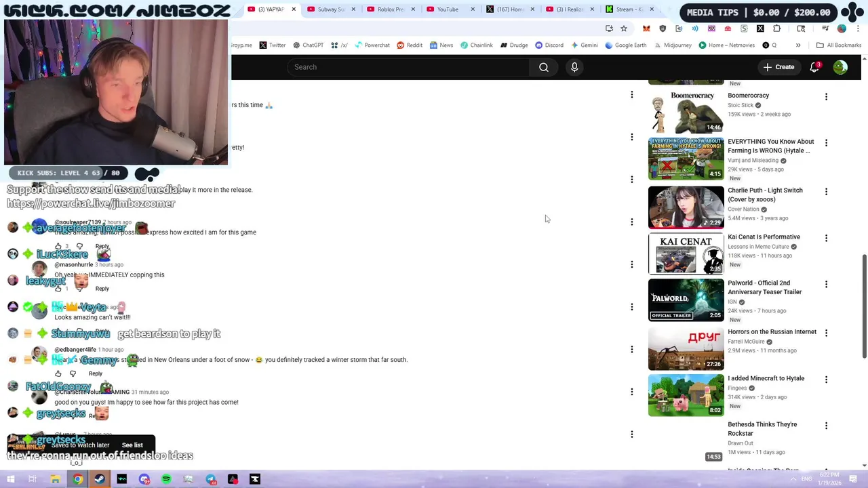Open the Twitter bookmark

click(x=272, y=45)
